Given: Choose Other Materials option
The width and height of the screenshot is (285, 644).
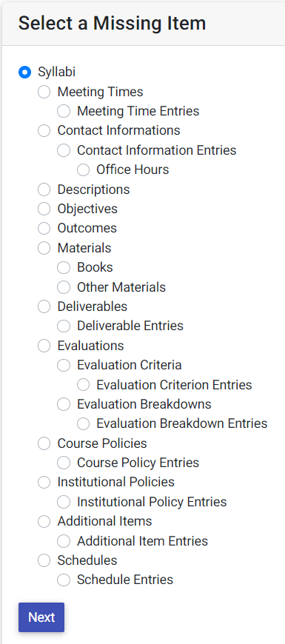Looking at the screenshot, I should point(64,287).
